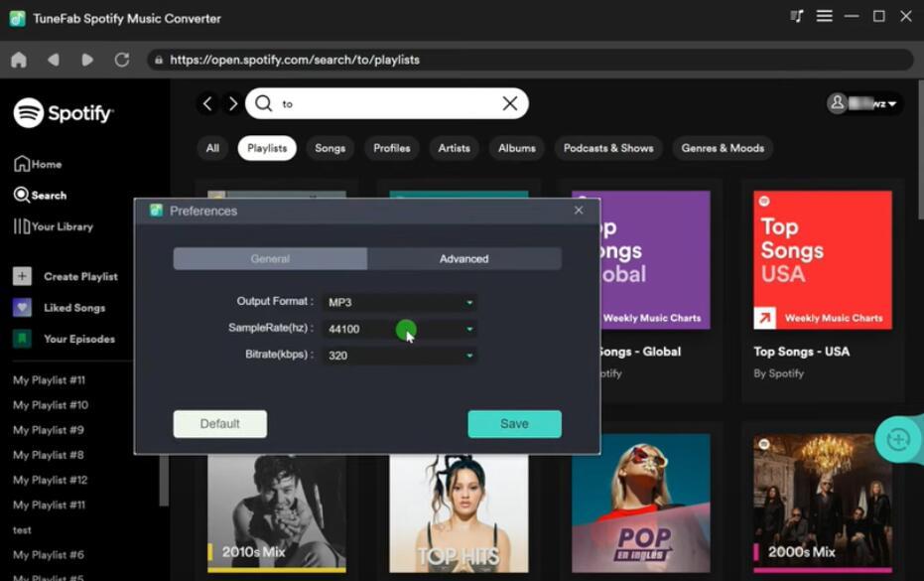Open the Bitrate dropdown
924x581 pixels.
(400, 356)
